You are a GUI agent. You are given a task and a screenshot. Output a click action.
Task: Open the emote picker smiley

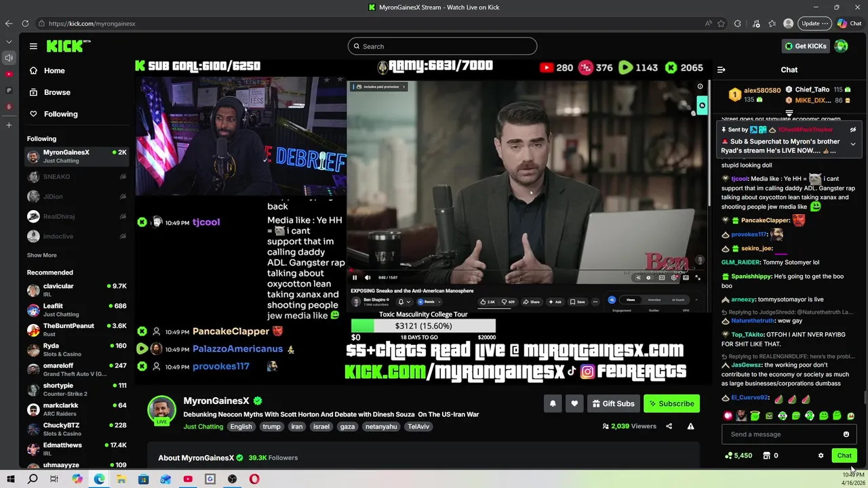pyautogui.click(x=846, y=434)
